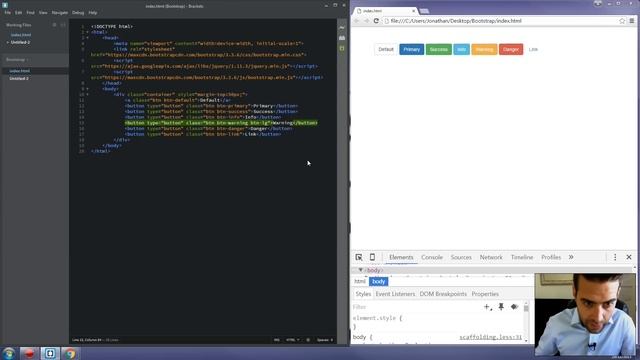Toggle INS insert mode in status bar

coord(277,340)
